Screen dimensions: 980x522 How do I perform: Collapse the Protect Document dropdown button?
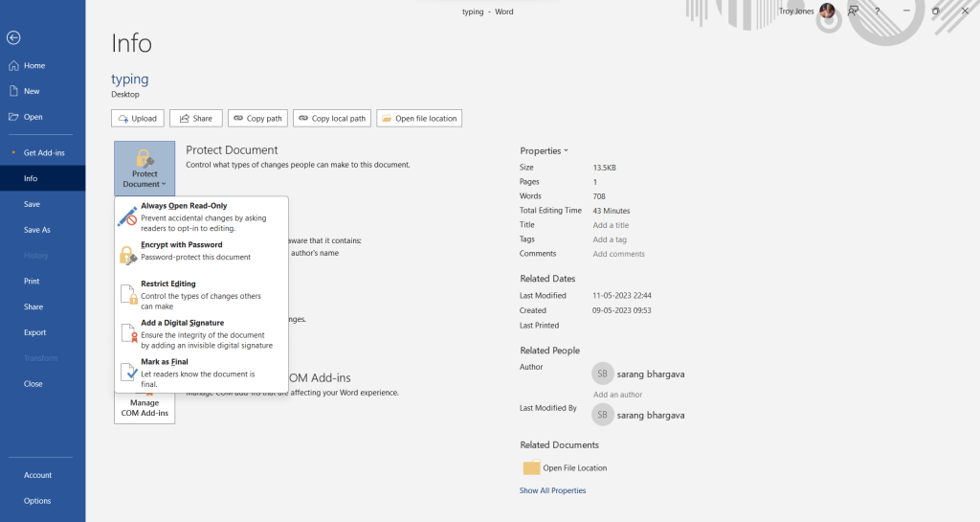145,168
